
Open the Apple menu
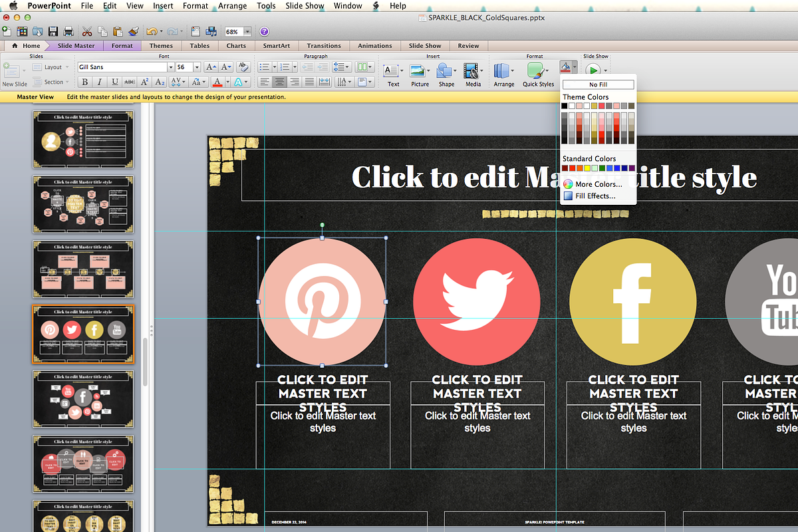13,6
